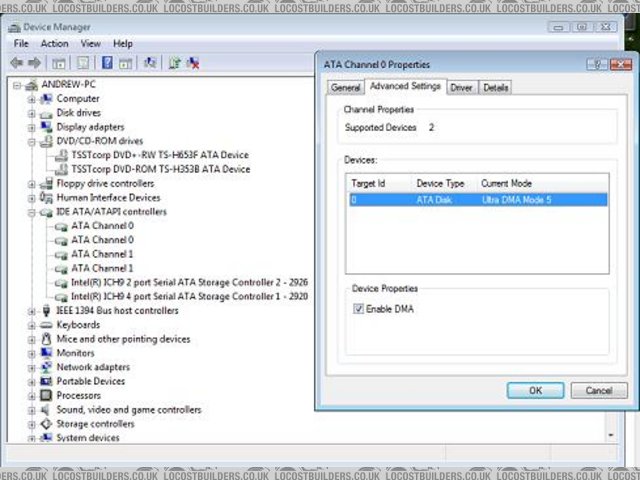Switch to the Details tab

pos(496,87)
